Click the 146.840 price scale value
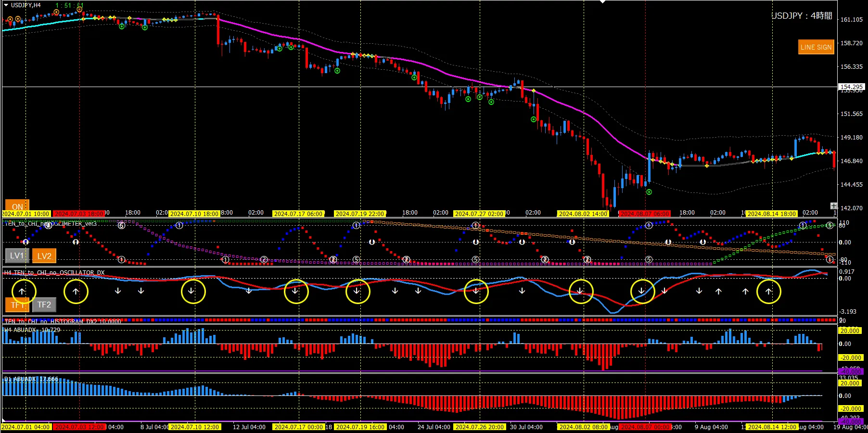The width and height of the screenshot is (868, 433). (x=851, y=161)
